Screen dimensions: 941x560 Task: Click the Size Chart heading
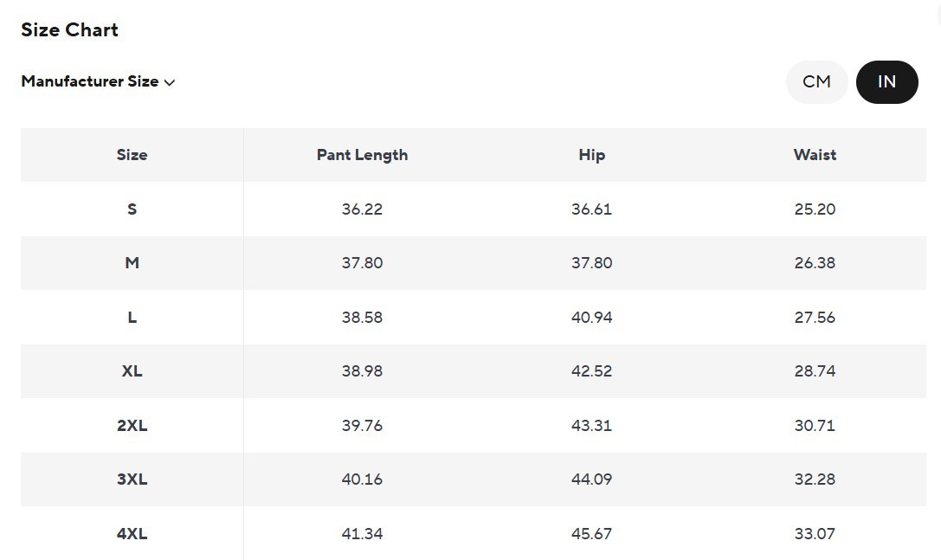[69, 29]
